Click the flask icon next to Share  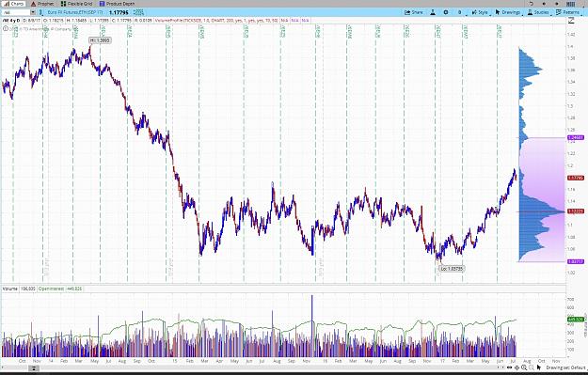pos(433,12)
